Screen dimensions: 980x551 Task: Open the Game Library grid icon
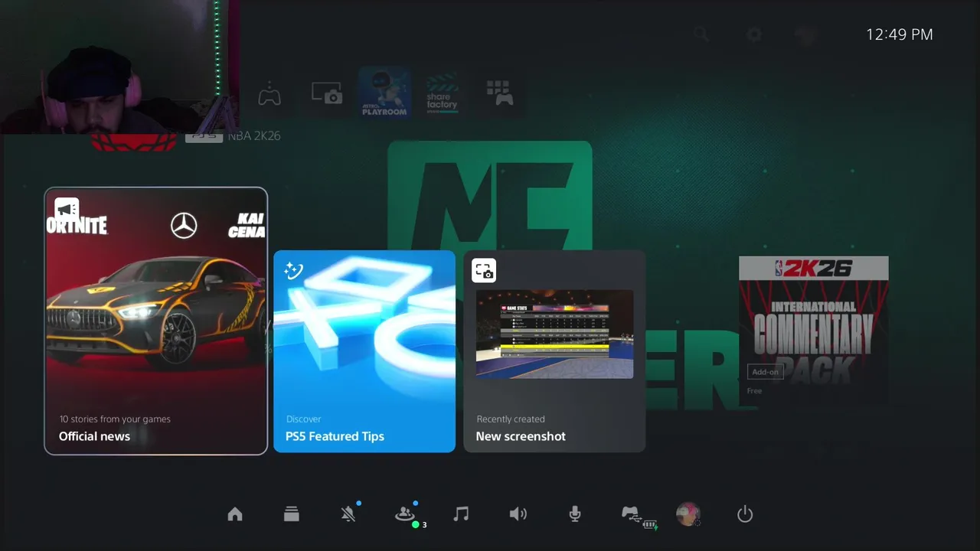pyautogui.click(x=499, y=93)
